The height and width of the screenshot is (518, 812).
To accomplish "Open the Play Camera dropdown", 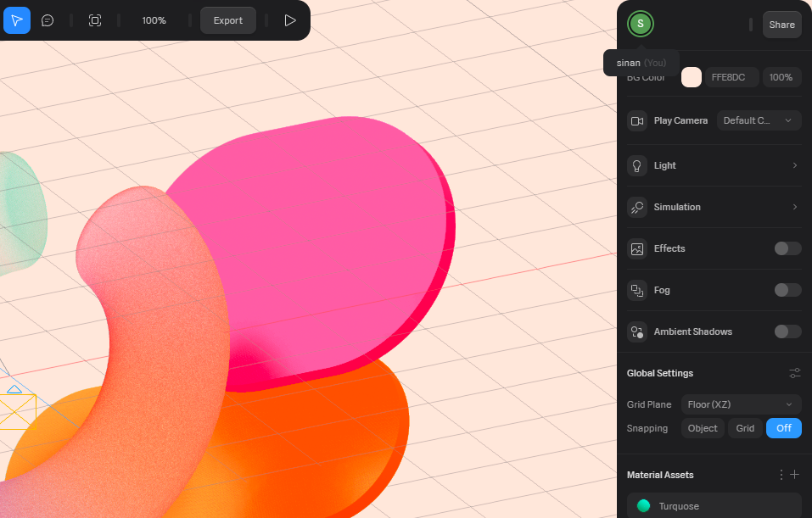I will click(x=759, y=120).
